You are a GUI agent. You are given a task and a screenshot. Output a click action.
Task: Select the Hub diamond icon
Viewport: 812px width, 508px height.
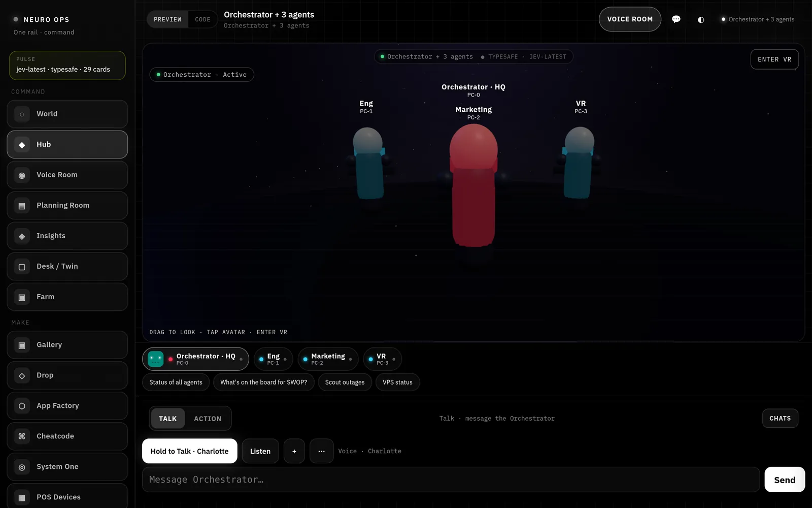pyautogui.click(x=22, y=145)
